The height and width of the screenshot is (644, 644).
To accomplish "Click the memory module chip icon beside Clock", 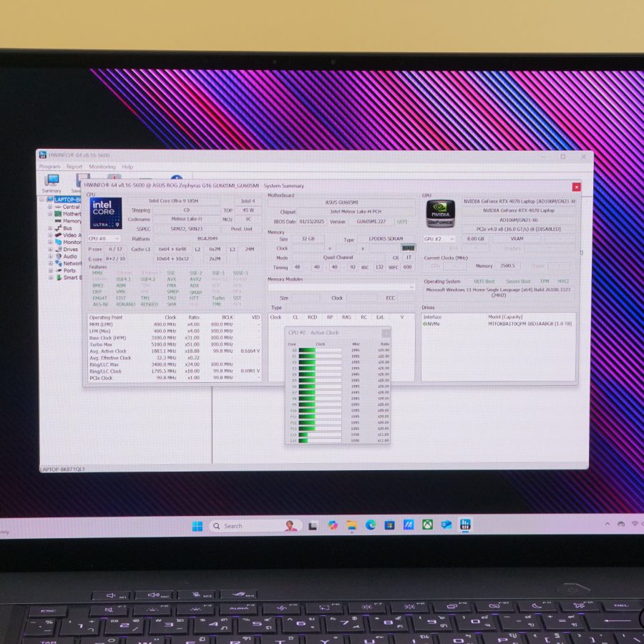I will pyautogui.click(x=408, y=248).
